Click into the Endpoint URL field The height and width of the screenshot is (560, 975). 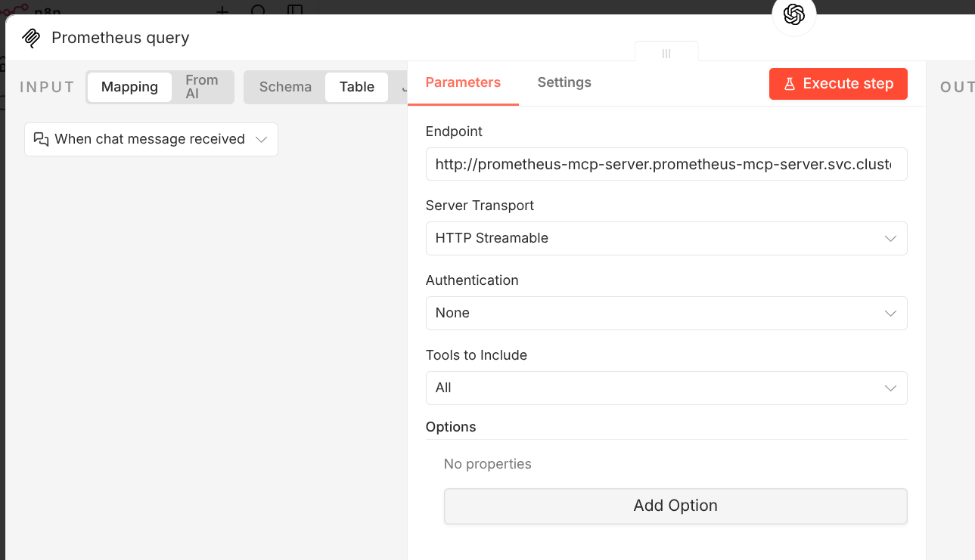pos(666,164)
